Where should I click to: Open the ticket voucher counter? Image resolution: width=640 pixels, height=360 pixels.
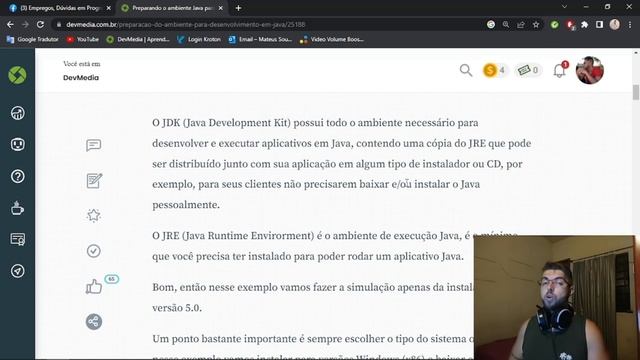528,71
